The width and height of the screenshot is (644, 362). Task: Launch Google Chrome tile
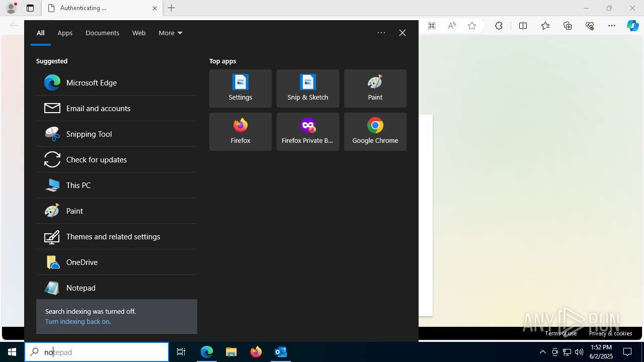[x=375, y=132]
